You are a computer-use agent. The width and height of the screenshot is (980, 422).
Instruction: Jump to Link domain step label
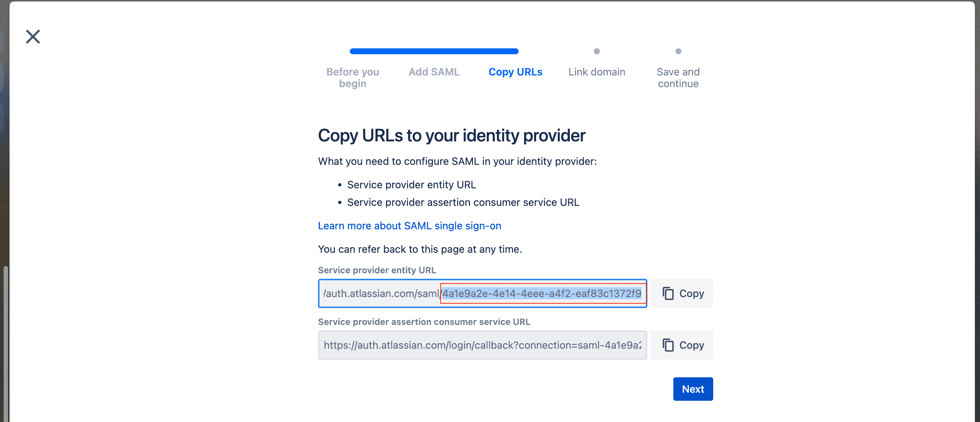596,72
